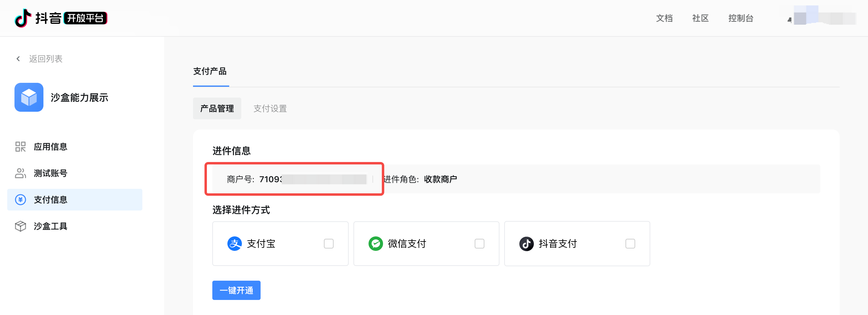Click the 支付信息 yen coin icon
This screenshot has width=868, height=315.
point(21,200)
